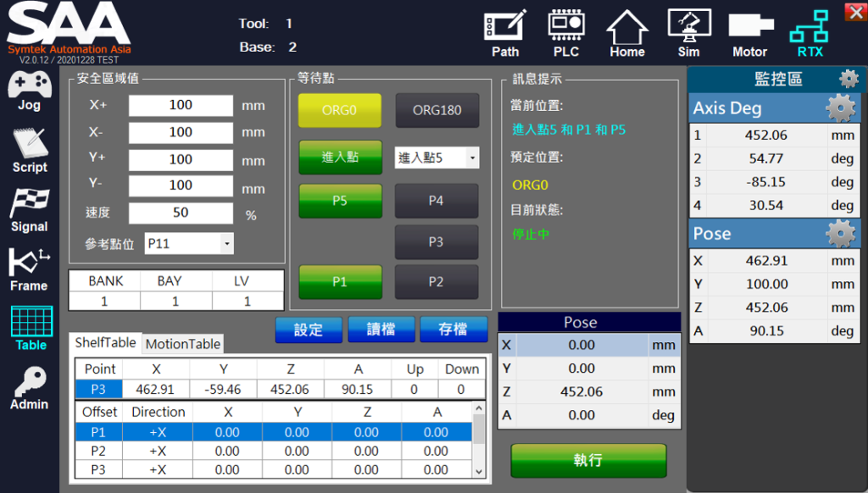Screen dimensions: 868x493
Task: Go to the Home screen
Action: (627, 33)
